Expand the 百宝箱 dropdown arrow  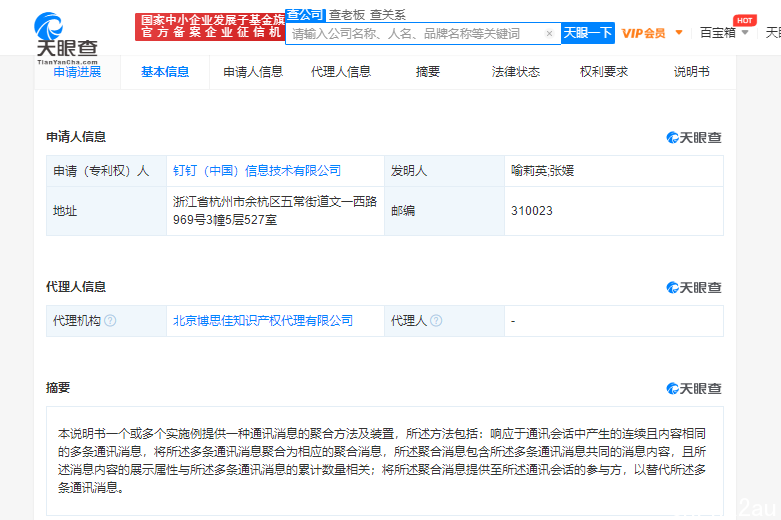pos(745,33)
